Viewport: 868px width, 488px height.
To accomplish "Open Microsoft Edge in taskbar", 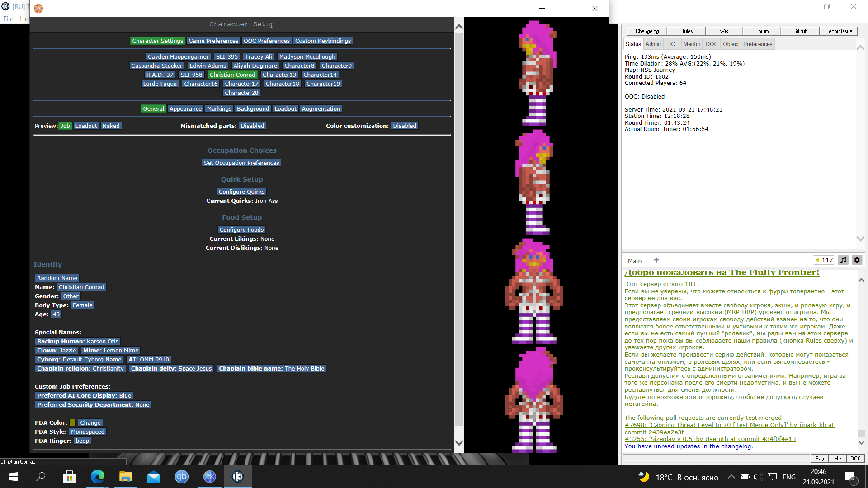I will tap(97, 477).
